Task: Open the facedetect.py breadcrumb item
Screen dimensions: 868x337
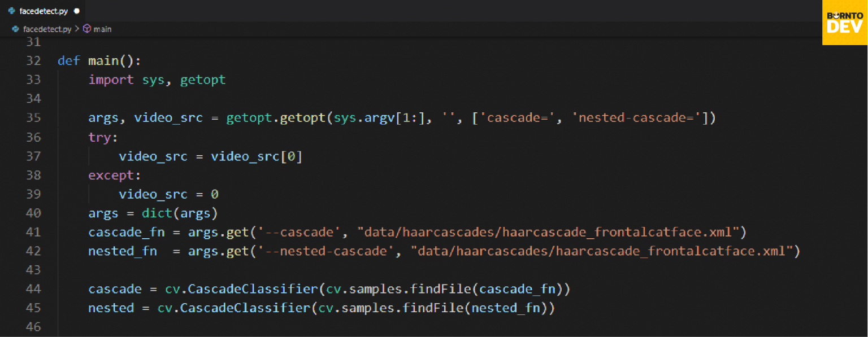Action: [x=47, y=29]
